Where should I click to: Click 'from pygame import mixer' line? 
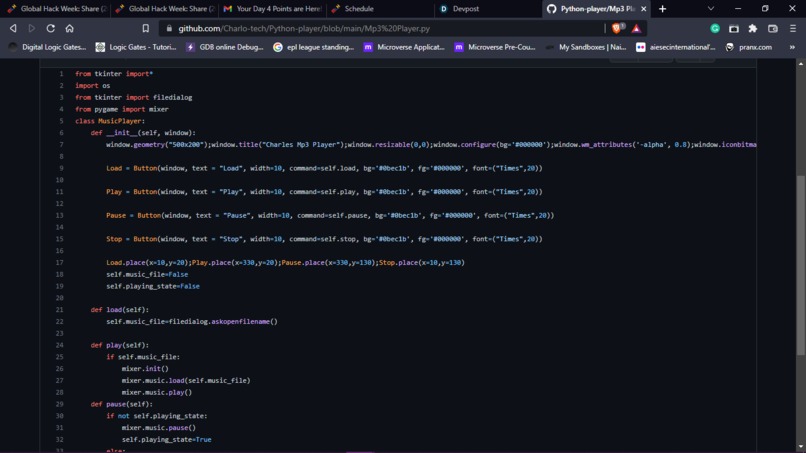[122, 109]
